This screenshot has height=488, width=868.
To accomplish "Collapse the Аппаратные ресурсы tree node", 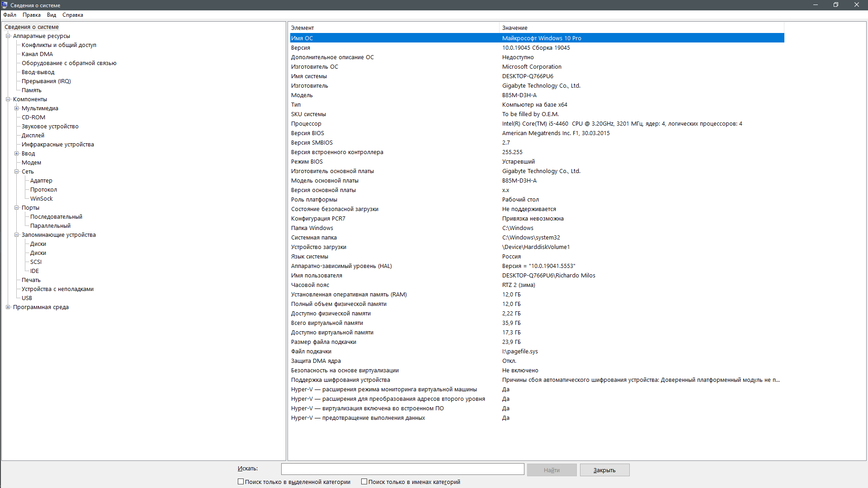I will [8, 36].
